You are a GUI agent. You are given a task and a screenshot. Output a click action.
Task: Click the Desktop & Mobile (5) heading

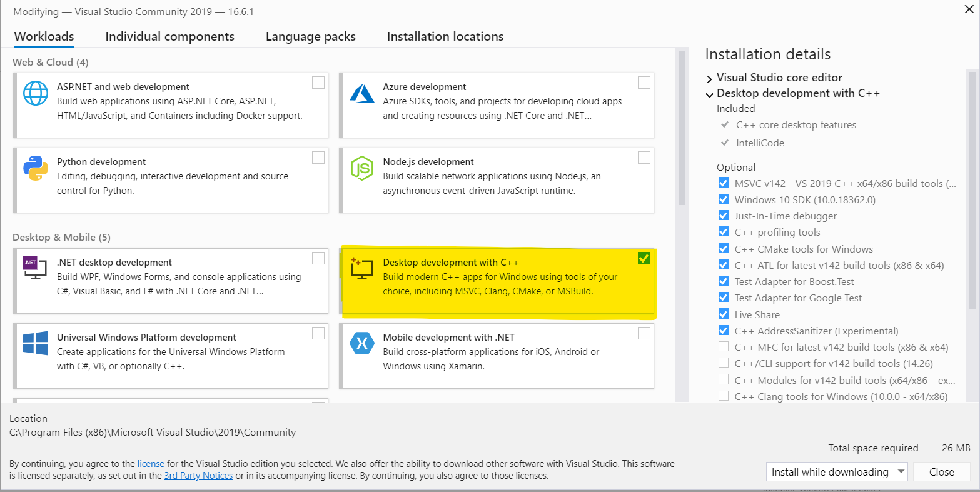61,238
